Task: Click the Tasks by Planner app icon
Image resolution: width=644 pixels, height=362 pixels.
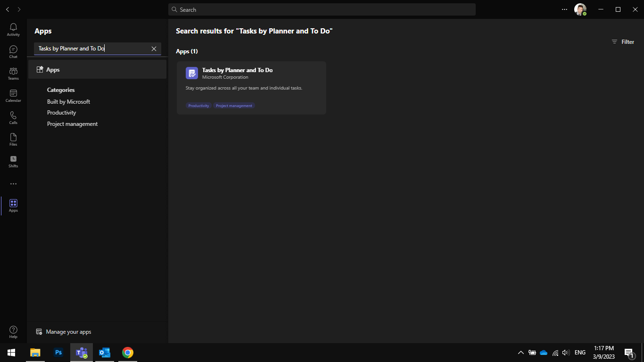Action: click(192, 73)
